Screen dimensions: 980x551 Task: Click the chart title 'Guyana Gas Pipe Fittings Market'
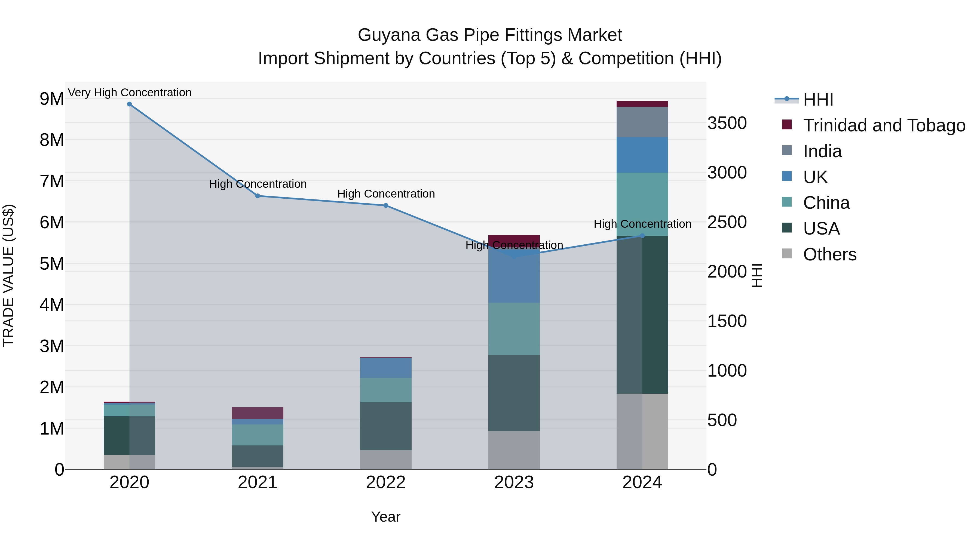pyautogui.click(x=490, y=35)
